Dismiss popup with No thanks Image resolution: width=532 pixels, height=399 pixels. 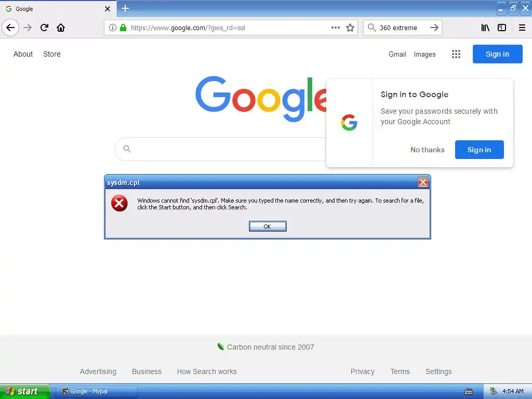coord(427,150)
